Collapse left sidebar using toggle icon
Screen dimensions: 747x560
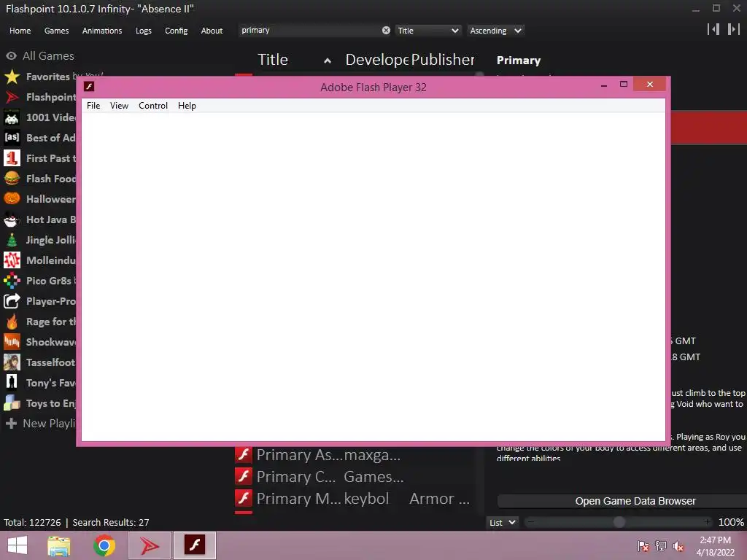tap(713, 29)
